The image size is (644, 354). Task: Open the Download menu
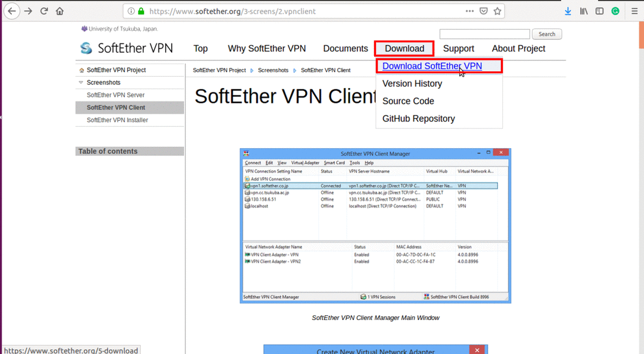[x=404, y=48]
